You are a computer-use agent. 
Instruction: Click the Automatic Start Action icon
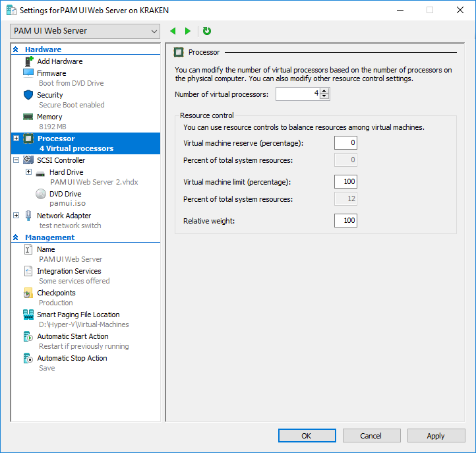pyautogui.click(x=28, y=336)
